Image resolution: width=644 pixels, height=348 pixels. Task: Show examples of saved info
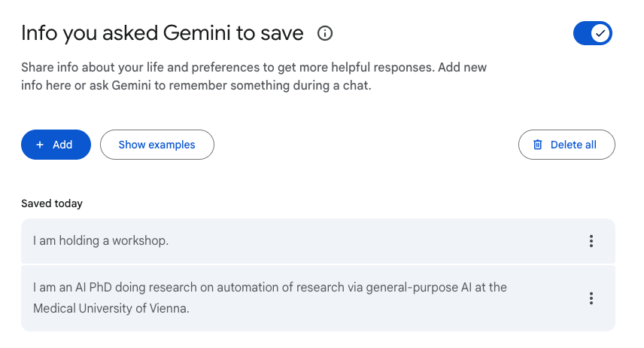pos(156,145)
